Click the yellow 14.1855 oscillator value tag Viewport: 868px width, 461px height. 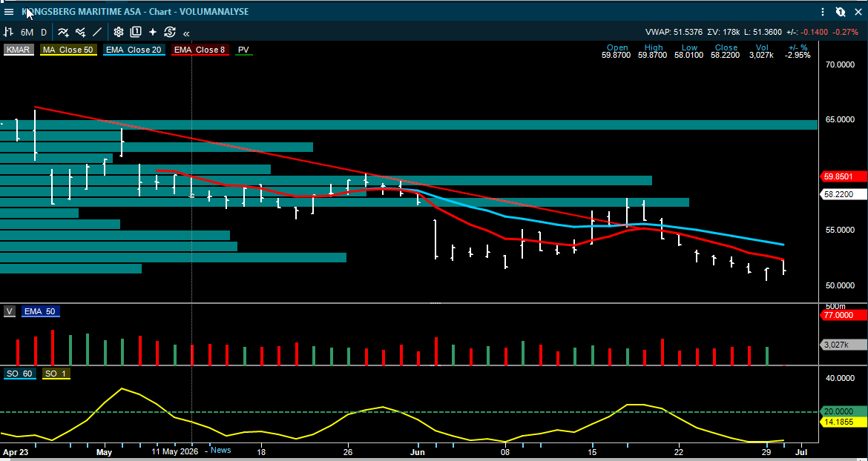coord(844,422)
